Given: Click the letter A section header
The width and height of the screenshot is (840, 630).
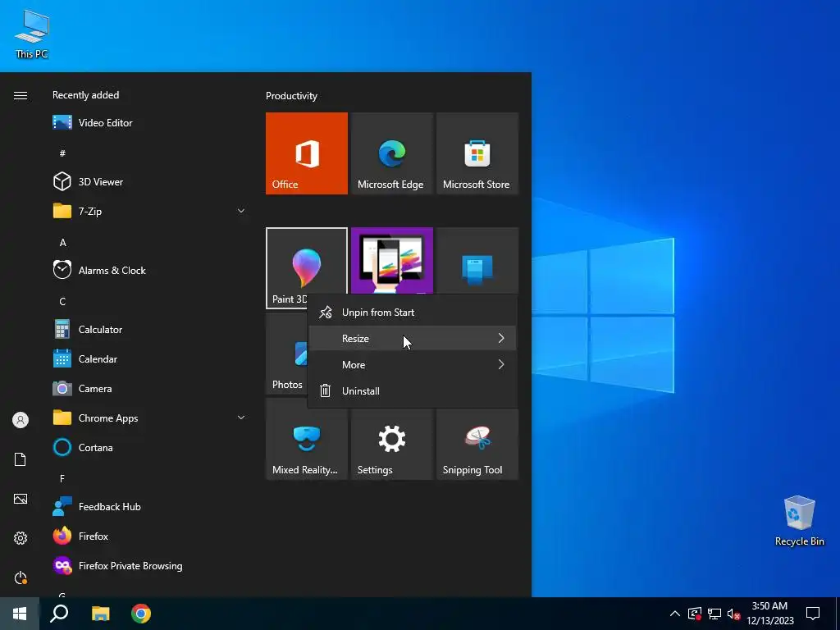Looking at the screenshot, I should (62, 243).
